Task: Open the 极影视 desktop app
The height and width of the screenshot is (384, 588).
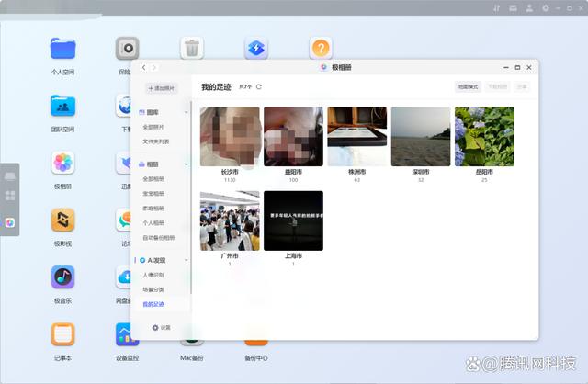Action: pyautogui.click(x=63, y=220)
